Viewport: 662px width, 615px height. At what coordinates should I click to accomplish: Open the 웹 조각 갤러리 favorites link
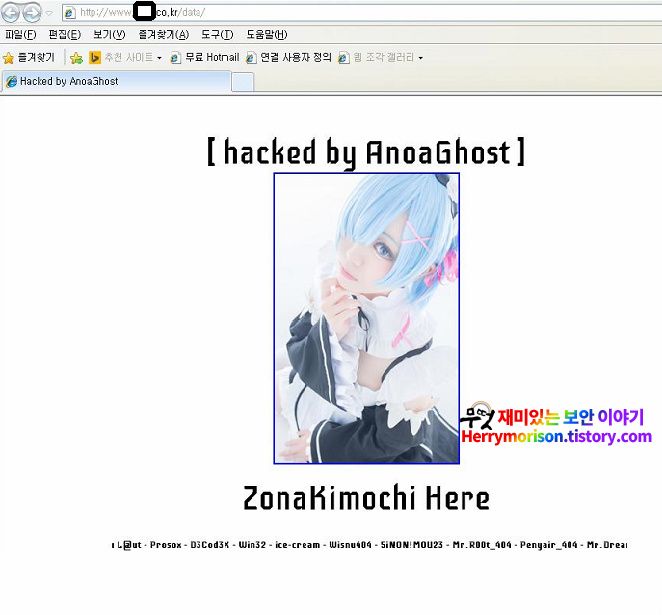point(376,57)
